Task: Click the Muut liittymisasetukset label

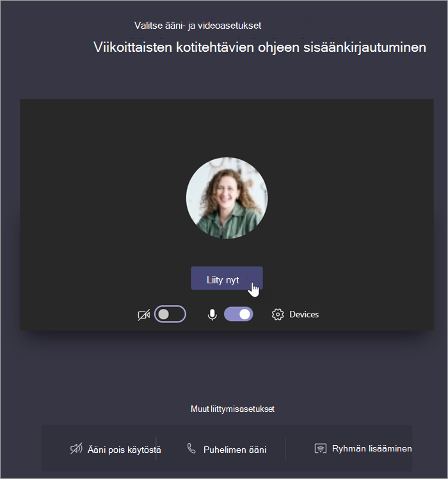Action: [232, 409]
